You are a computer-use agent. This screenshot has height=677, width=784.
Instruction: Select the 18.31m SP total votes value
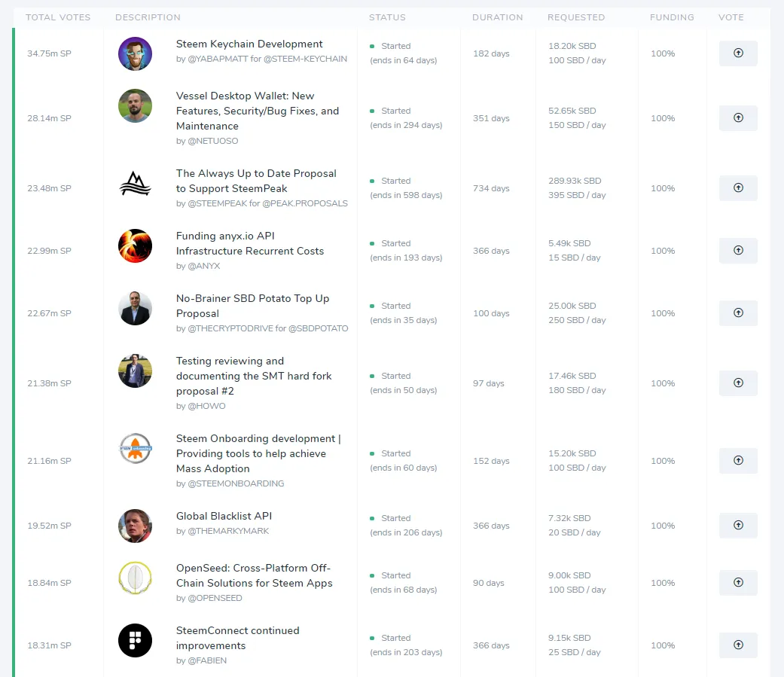pyautogui.click(x=49, y=645)
